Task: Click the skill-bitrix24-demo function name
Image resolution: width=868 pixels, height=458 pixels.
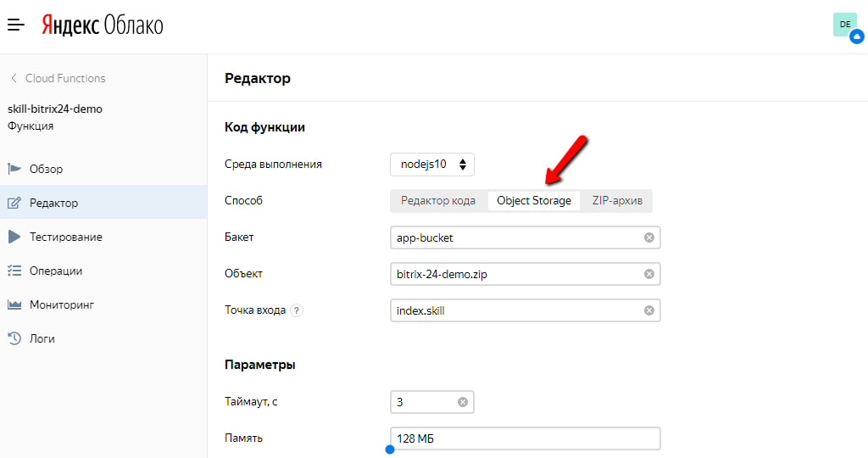Action: click(x=55, y=109)
